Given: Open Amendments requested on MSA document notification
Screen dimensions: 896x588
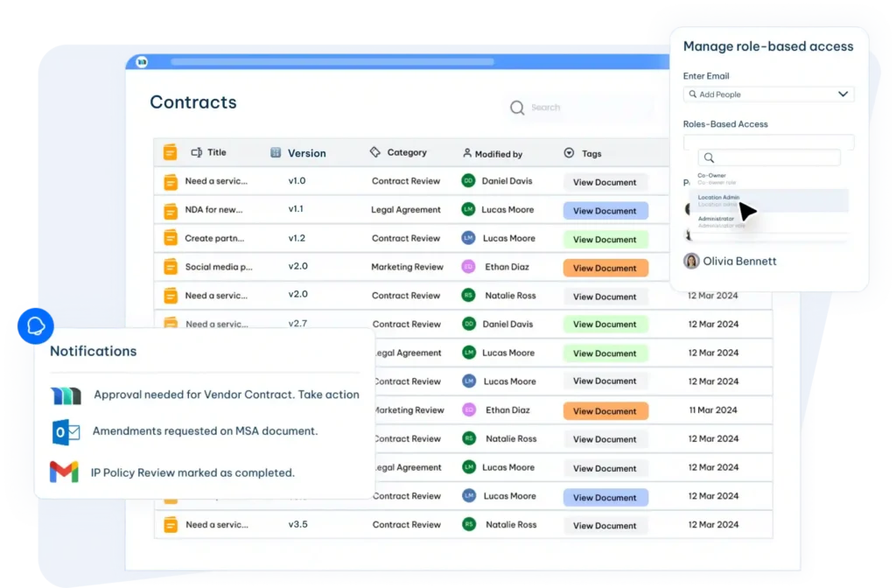Looking at the screenshot, I should 205,430.
